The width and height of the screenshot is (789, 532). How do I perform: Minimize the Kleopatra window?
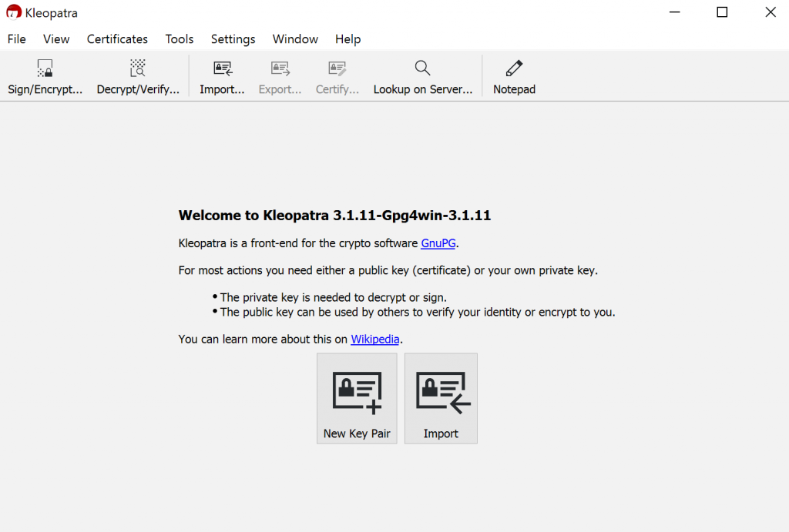pos(675,12)
